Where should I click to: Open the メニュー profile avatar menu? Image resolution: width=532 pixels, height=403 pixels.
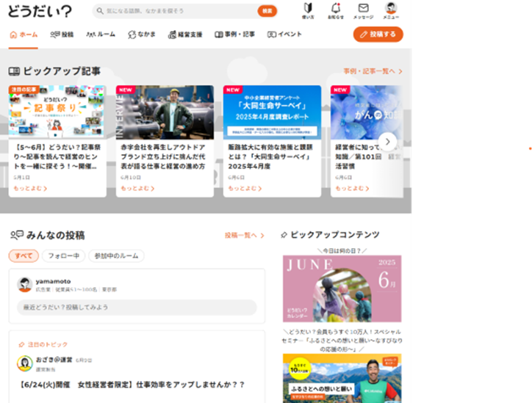391,9
